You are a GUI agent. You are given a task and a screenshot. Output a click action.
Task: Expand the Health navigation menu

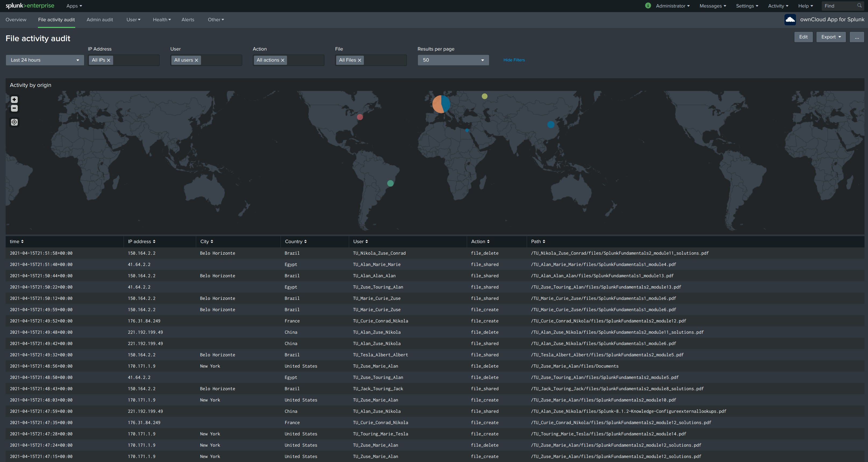coord(162,20)
